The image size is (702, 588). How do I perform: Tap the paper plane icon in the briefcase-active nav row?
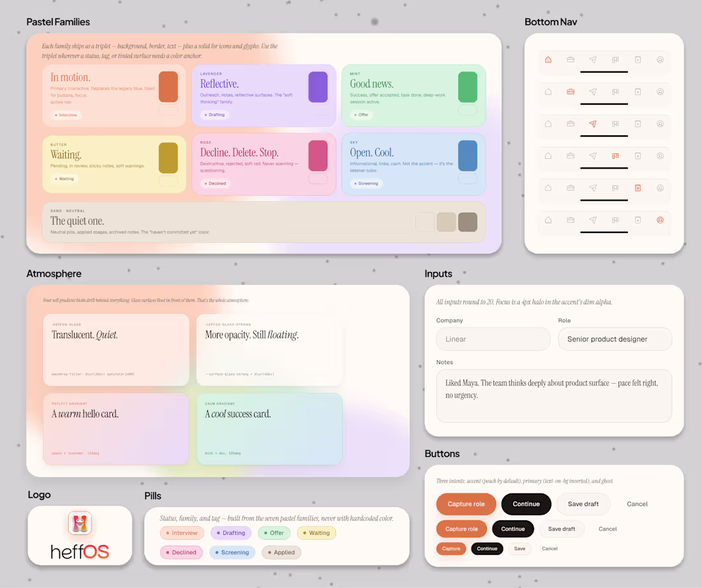[x=593, y=92]
